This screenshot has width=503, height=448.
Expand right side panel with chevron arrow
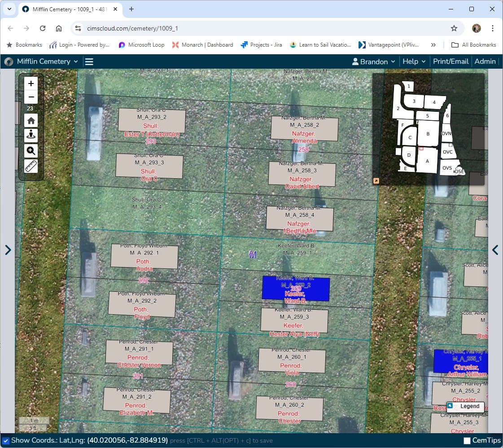[x=495, y=250]
